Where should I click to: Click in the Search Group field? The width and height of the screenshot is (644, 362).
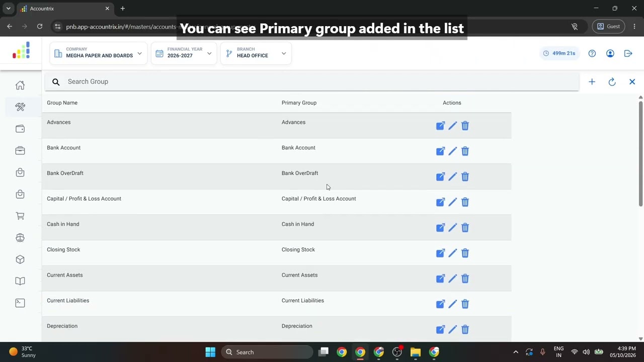[312, 81]
